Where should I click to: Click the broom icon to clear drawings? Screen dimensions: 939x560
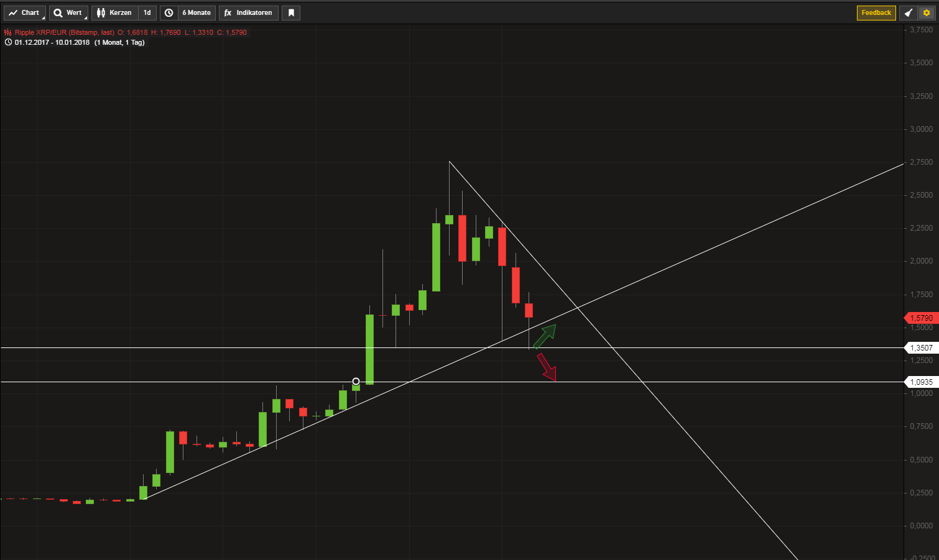click(909, 12)
